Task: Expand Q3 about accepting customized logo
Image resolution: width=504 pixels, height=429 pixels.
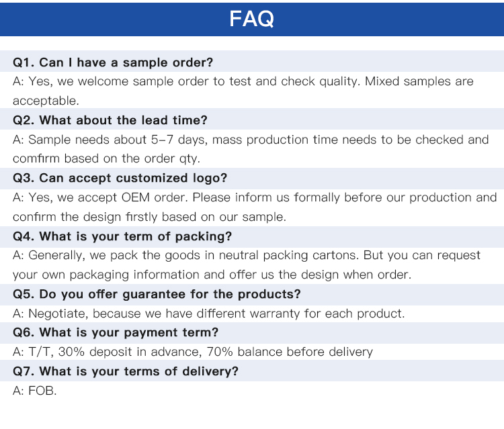Action: 120,178
